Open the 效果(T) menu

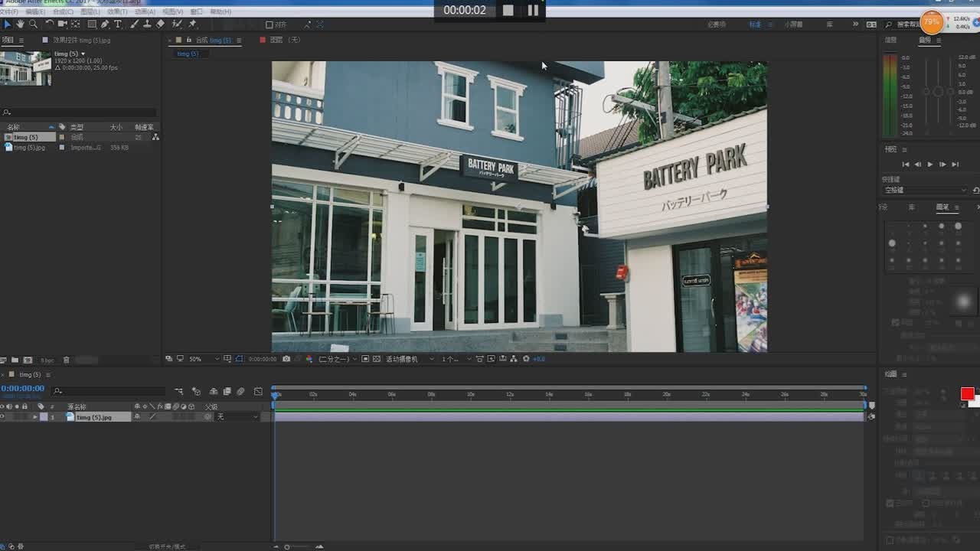pos(117,11)
